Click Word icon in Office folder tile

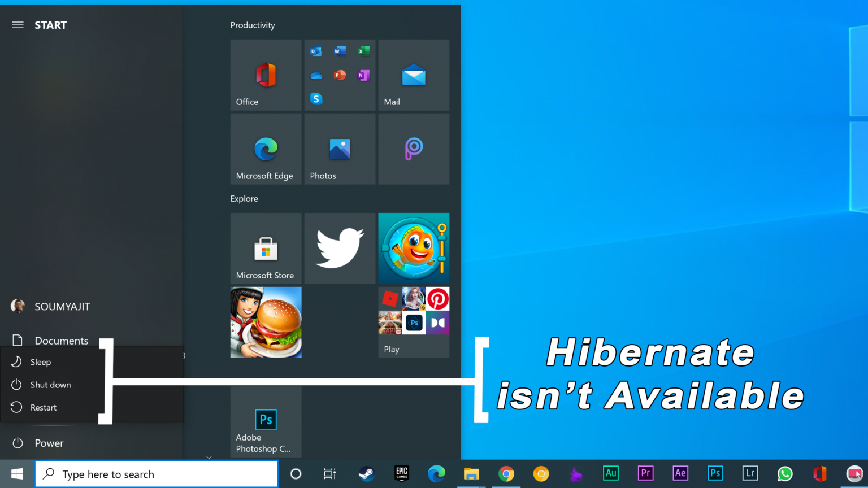[340, 51]
